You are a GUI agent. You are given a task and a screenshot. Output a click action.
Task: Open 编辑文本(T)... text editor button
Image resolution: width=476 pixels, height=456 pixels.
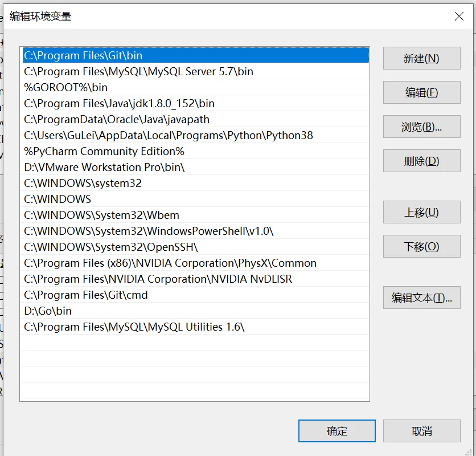pyautogui.click(x=422, y=298)
